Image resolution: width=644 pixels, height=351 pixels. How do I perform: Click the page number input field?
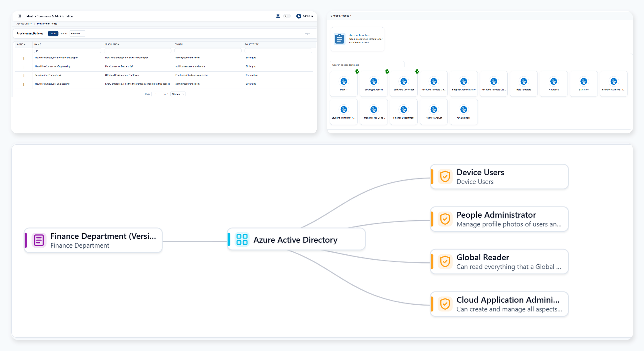[x=157, y=94]
